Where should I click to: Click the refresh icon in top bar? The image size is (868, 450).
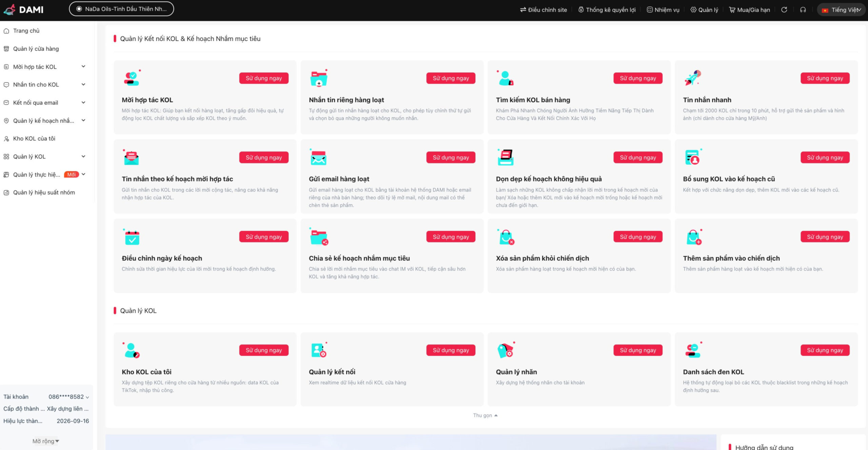coord(784,10)
